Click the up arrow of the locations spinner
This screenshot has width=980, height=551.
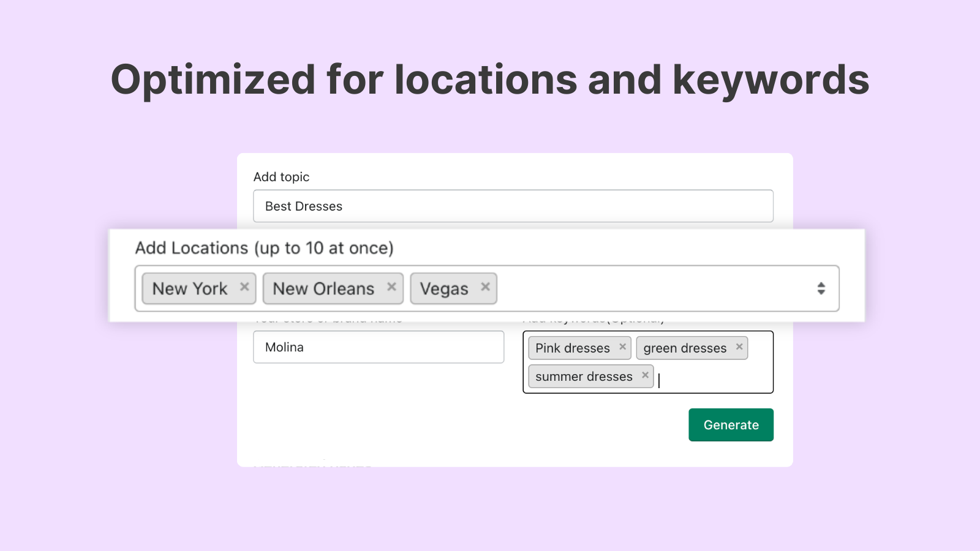(x=821, y=285)
